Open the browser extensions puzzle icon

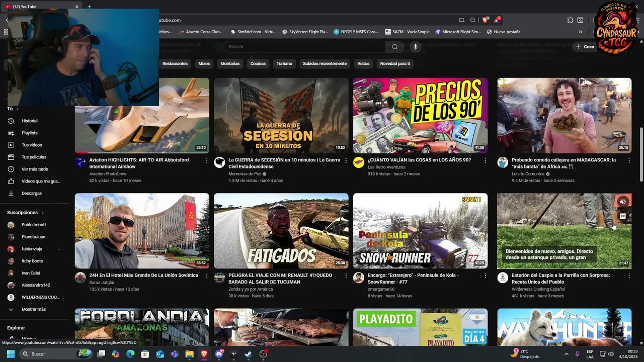point(570,20)
